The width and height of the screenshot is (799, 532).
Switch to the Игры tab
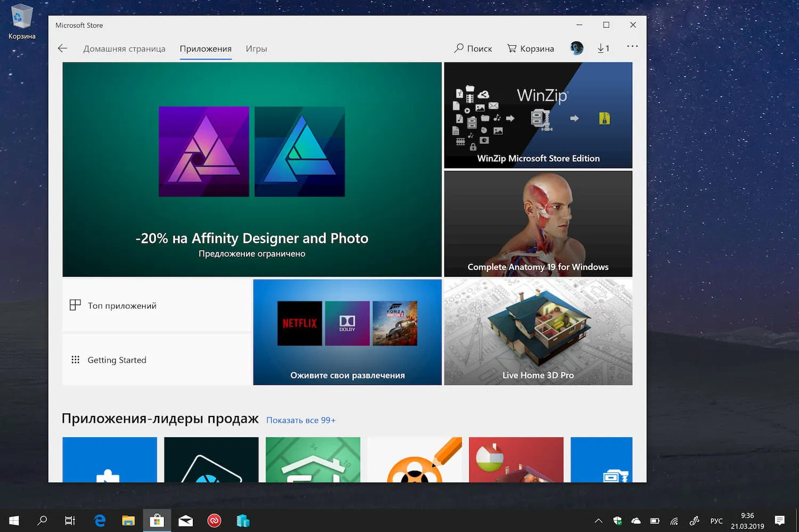(x=256, y=48)
